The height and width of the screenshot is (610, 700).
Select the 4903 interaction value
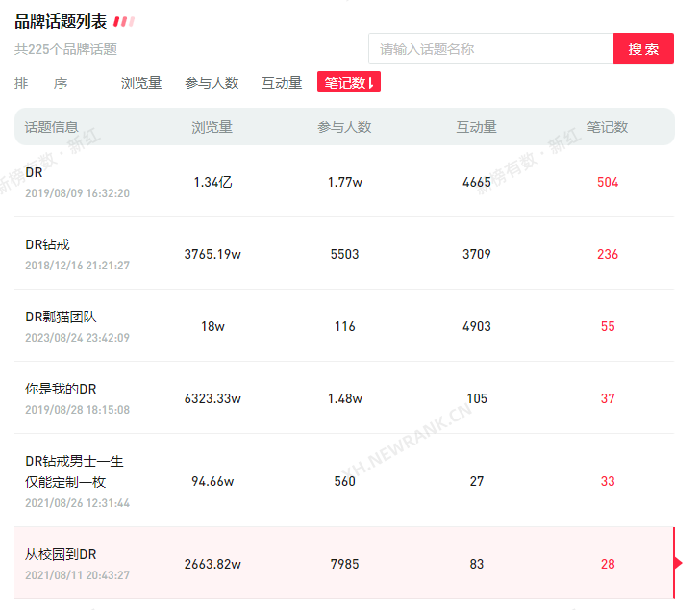(x=477, y=326)
